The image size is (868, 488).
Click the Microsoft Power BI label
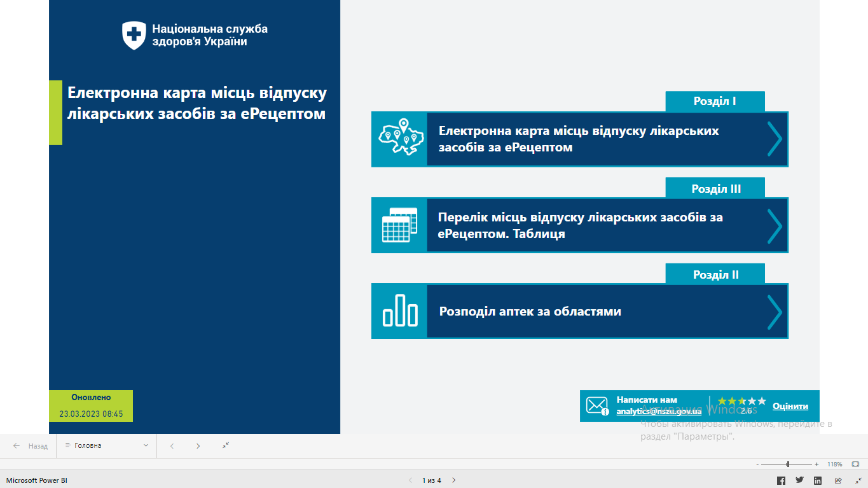37,480
